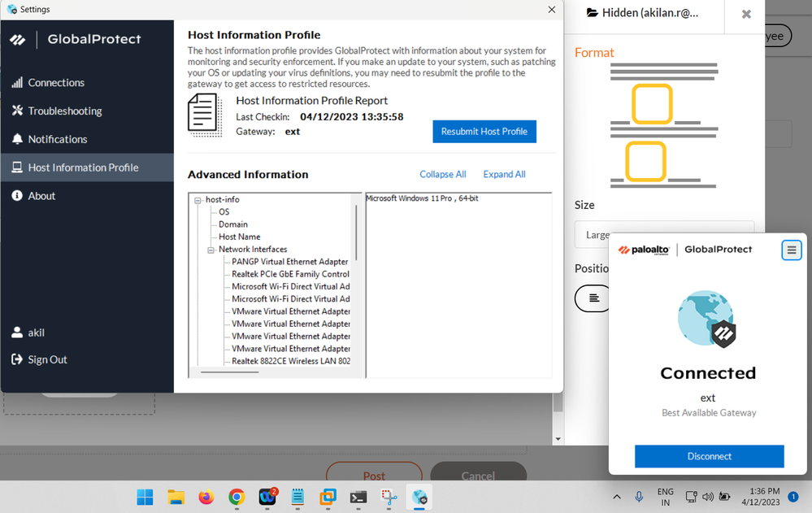Image resolution: width=812 pixels, height=513 pixels.
Task: Click the Hidden folder tab
Action: point(643,13)
